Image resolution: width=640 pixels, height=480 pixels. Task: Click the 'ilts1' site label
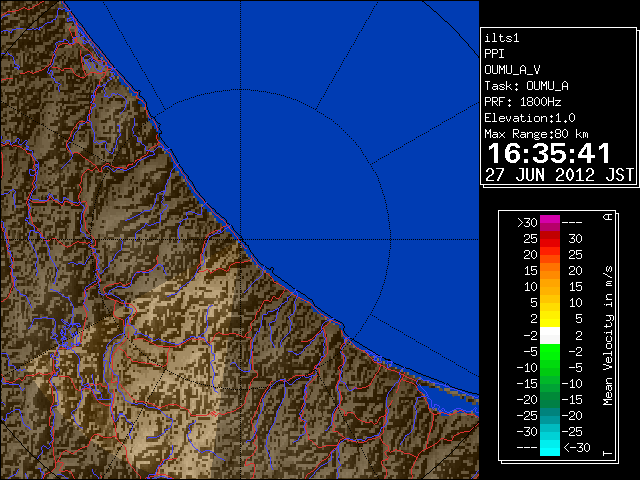click(x=502, y=38)
